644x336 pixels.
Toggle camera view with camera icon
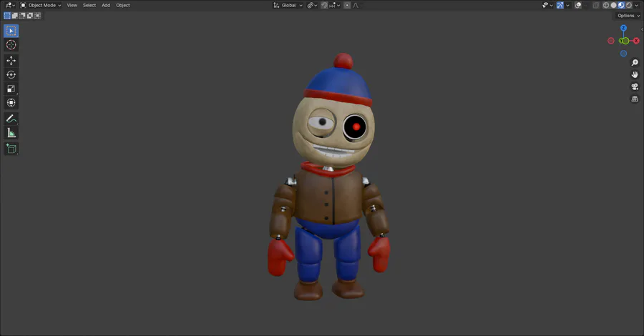(635, 87)
